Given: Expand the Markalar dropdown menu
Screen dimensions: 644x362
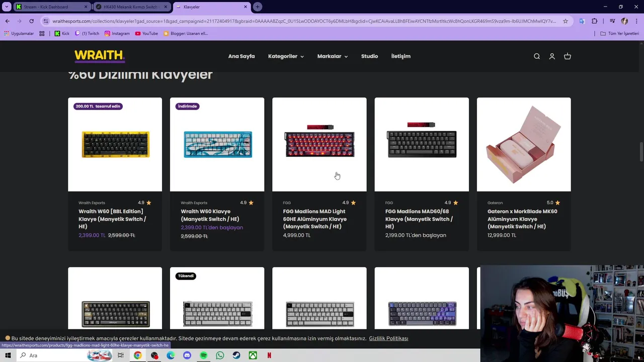Looking at the screenshot, I should (x=333, y=56).
